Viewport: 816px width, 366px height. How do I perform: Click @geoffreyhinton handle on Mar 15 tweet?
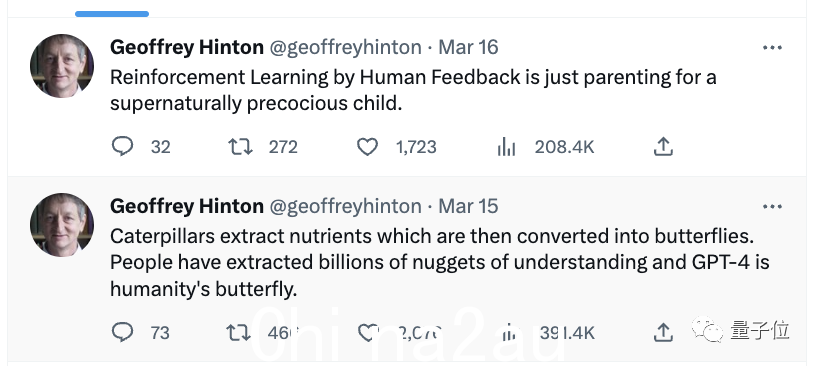point(345,207)
